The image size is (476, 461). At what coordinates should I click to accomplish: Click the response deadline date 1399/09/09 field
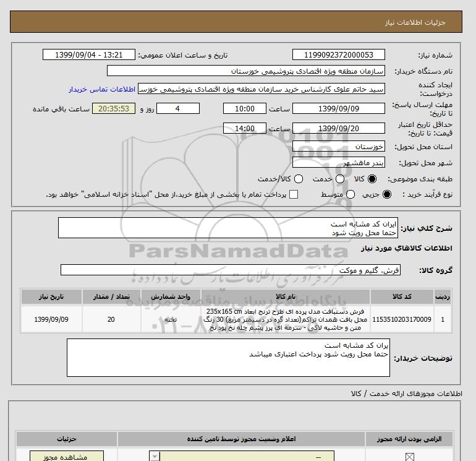[x=339, y=108]
